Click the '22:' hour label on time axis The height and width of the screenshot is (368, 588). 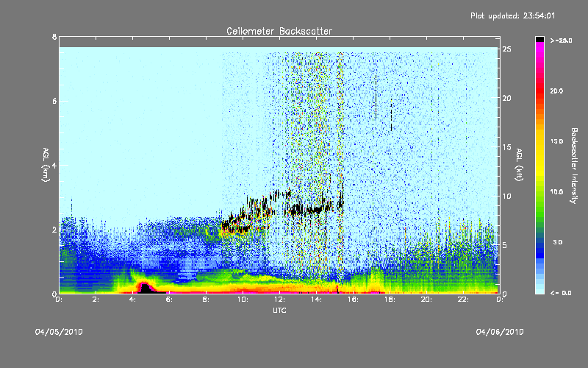[464, 300]
